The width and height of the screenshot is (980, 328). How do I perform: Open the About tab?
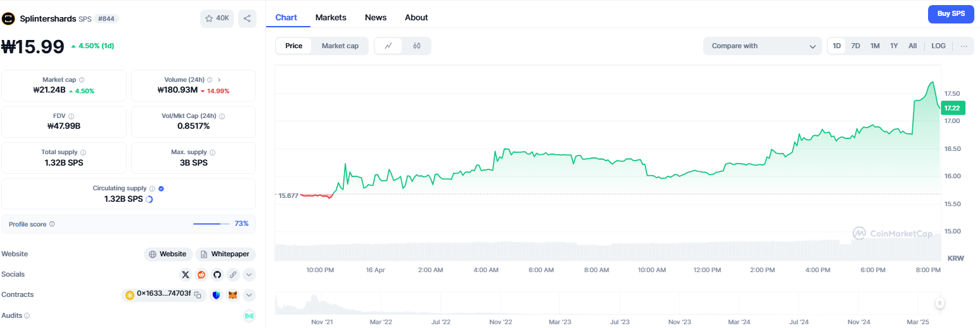coord(416,18)
